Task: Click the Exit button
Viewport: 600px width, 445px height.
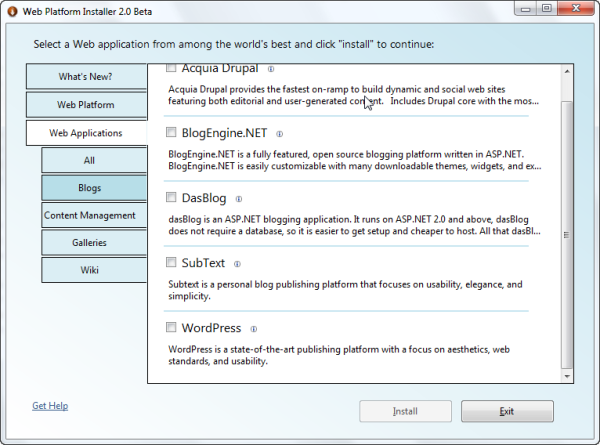Action: [507, 411]
